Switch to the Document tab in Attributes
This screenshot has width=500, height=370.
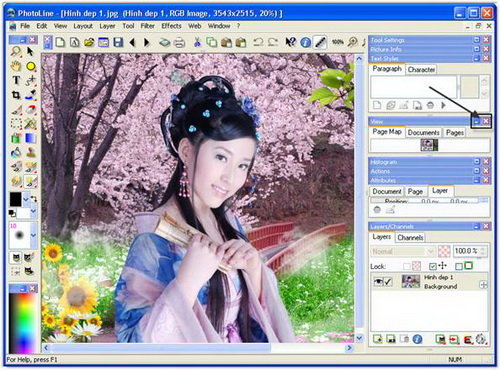point(387,192)
